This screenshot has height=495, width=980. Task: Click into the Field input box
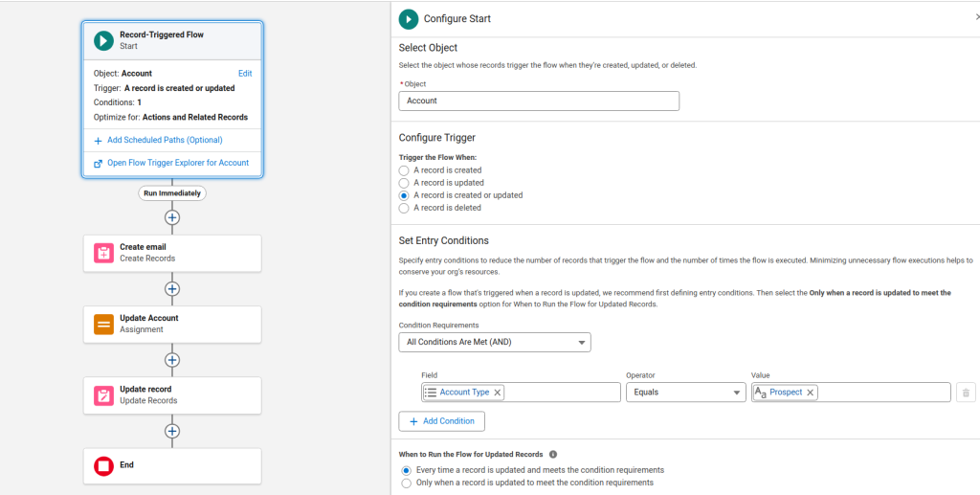(520, 393)
